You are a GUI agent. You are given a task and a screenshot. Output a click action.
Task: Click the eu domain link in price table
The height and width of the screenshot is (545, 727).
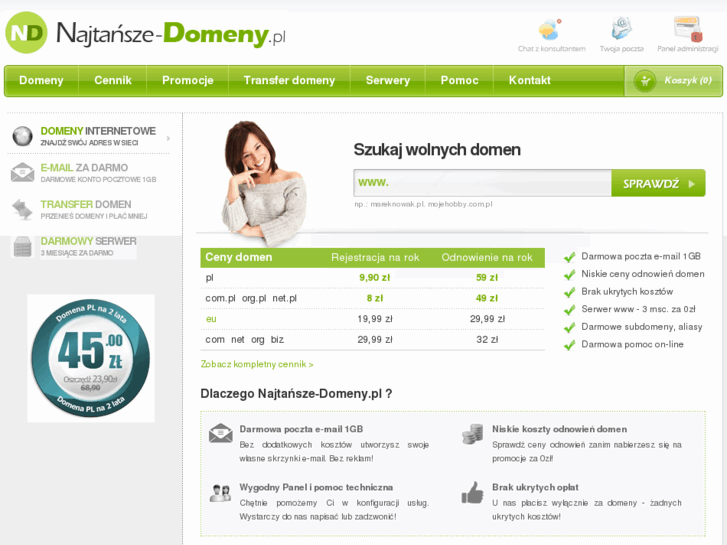point(211,319)
